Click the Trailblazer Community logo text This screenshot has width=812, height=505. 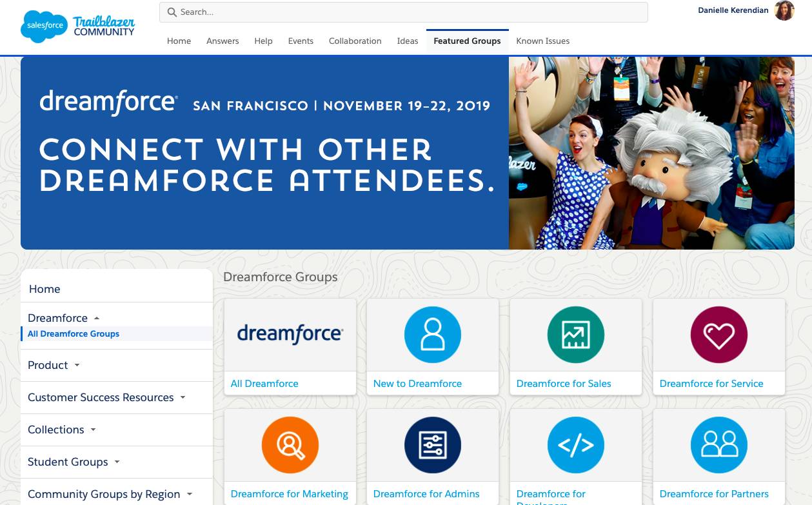click(104, 26)
